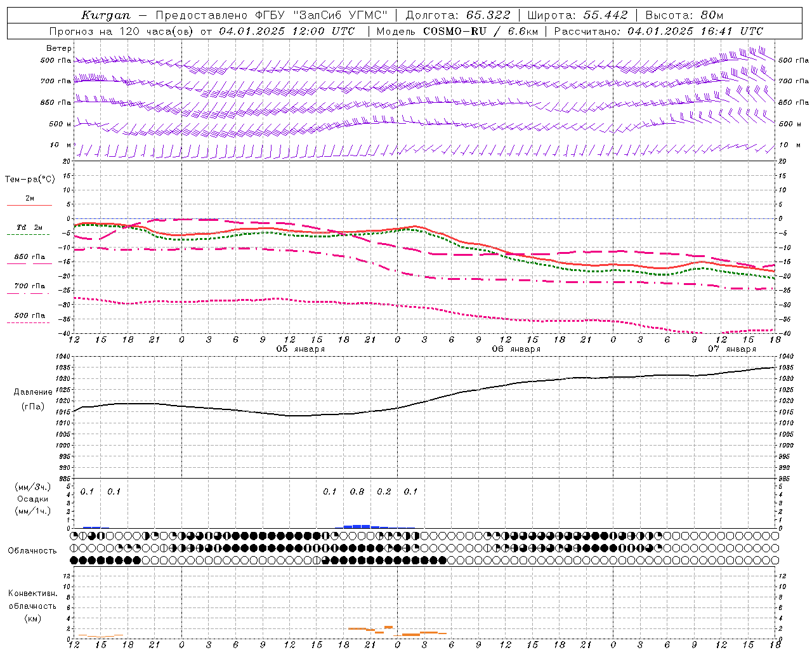This screenshot has height=650, width=812.
Task: Click the '07 января' date label
Action: coord(732,349)
